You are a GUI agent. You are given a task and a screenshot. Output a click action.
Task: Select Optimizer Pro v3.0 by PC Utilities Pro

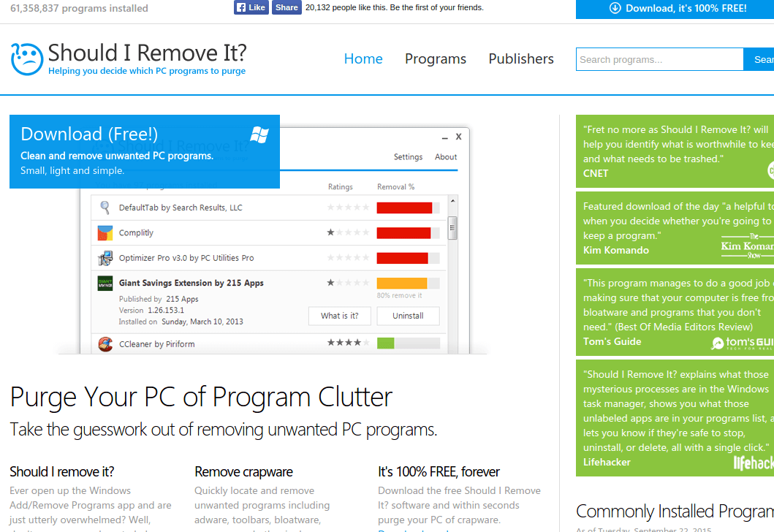[186, 258]
